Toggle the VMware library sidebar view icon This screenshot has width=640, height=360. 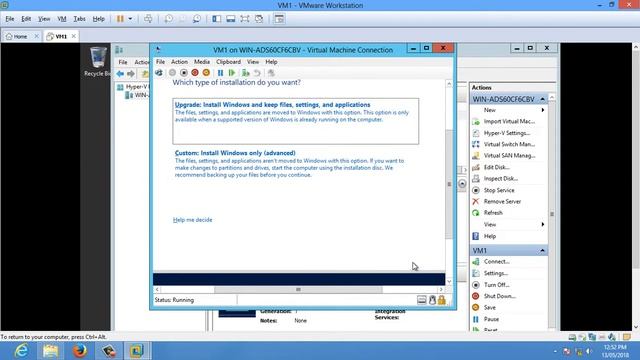point(217,19)
